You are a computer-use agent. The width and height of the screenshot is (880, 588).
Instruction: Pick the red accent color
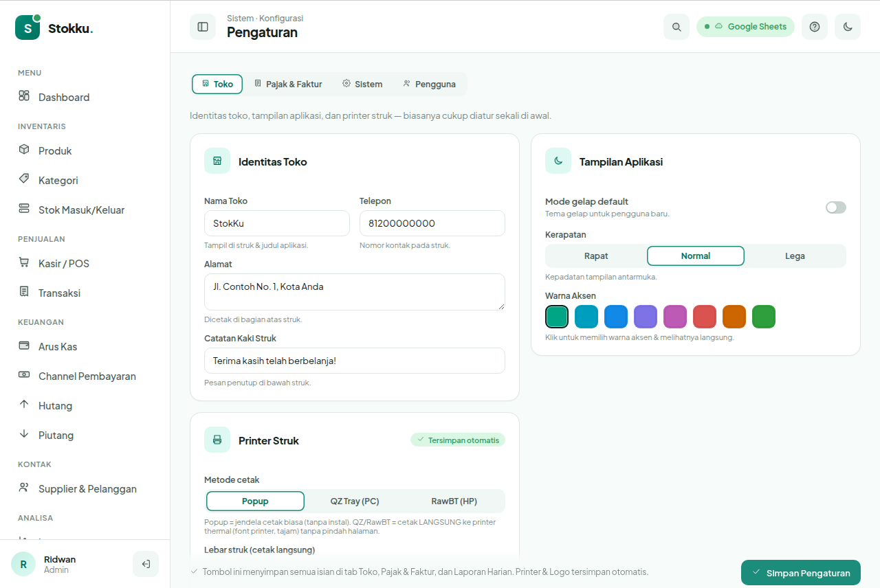pos(705,317)
